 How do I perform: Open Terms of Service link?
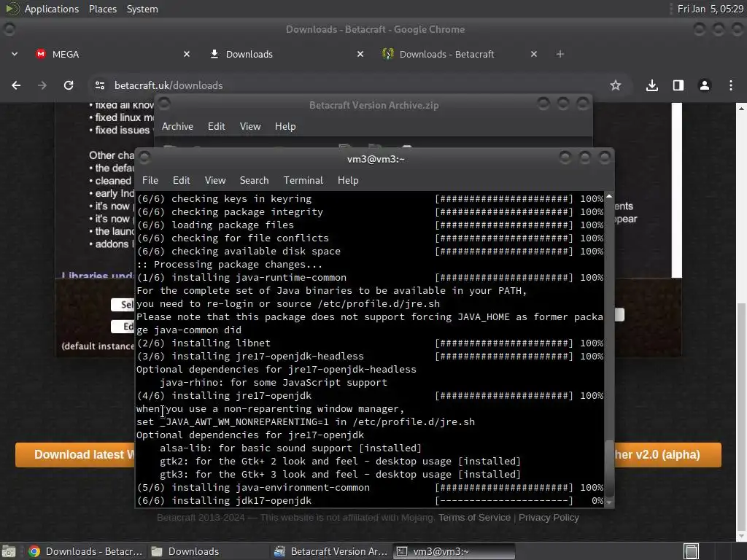click(474, 518)
